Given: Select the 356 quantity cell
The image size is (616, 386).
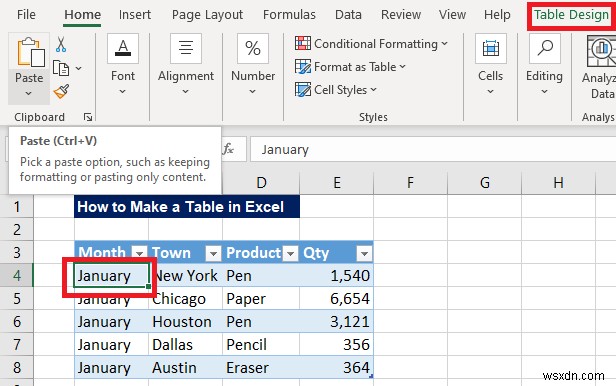Looking at the screenshot, I should click(336, 345).
